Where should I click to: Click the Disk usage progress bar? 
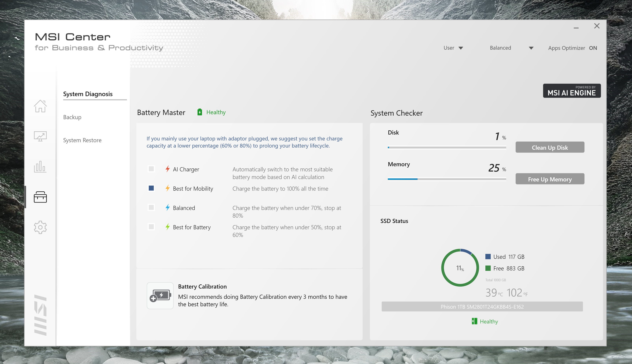point(447,148)
